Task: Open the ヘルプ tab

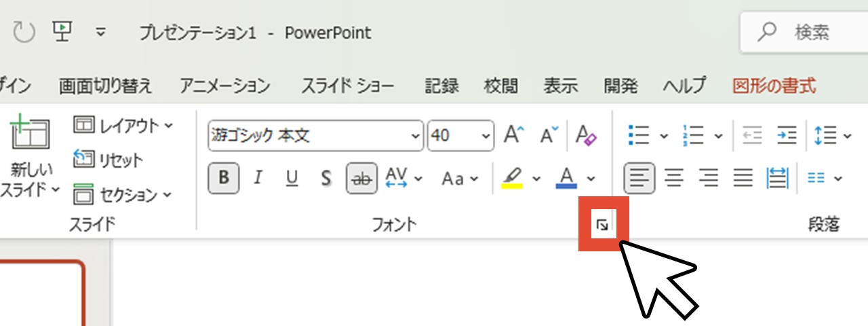Action: 684,86
